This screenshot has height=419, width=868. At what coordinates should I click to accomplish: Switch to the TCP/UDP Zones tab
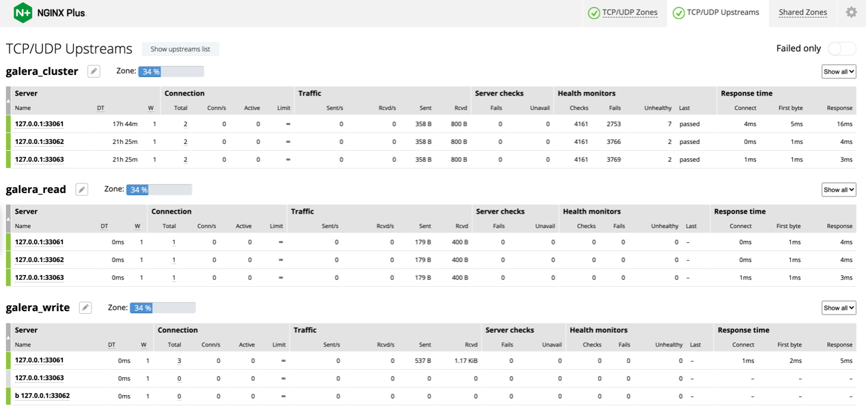[x=630, y=12]
